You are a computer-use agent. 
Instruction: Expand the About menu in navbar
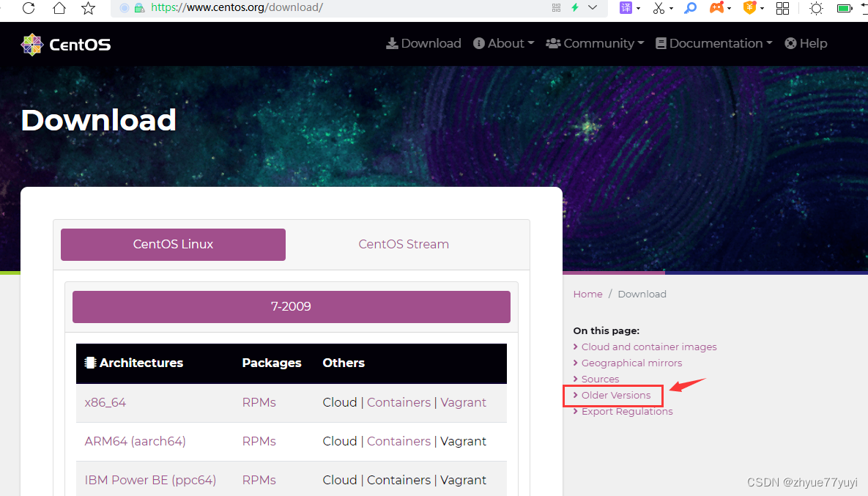point(504,43)
